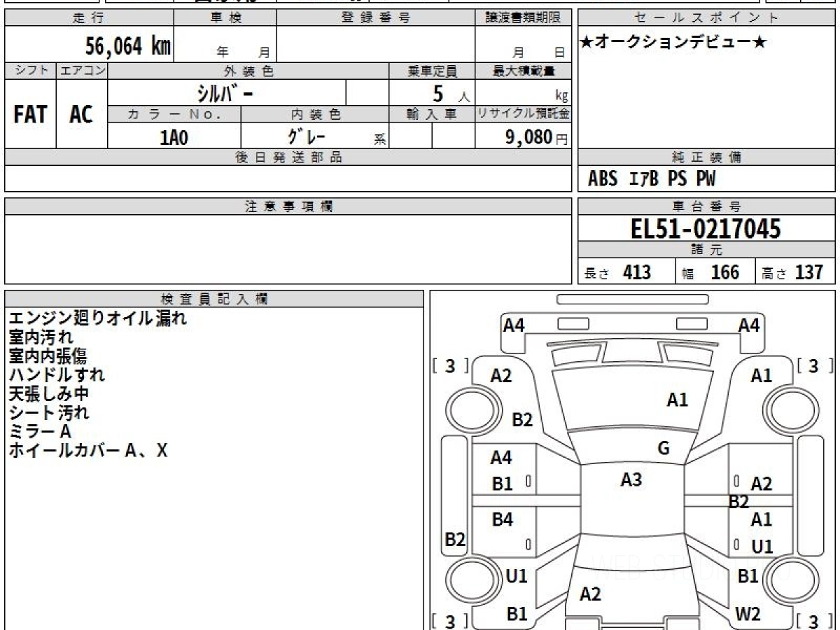Select the 諸元 specifications header
This screenshot has height=630, width=840.
coord(707,250)
